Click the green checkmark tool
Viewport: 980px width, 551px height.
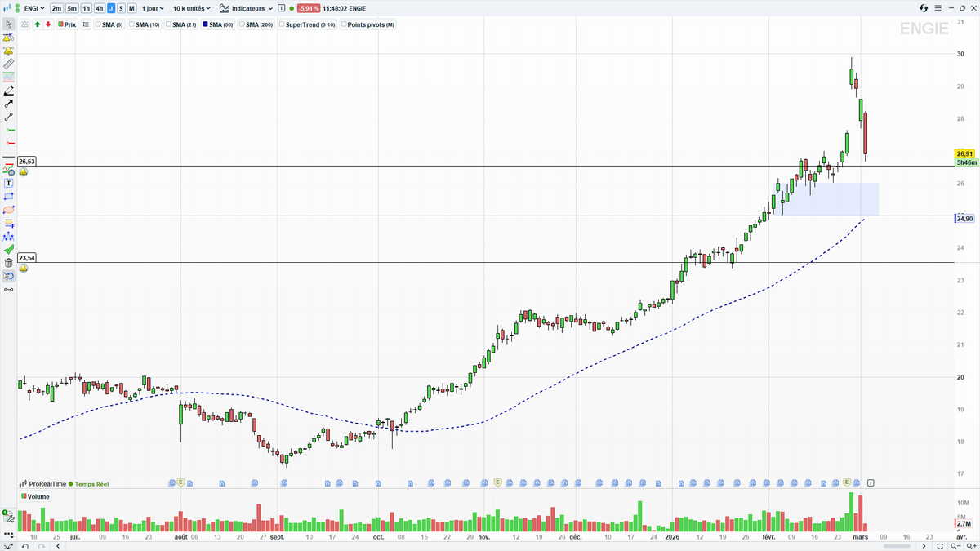pos(9,249)
